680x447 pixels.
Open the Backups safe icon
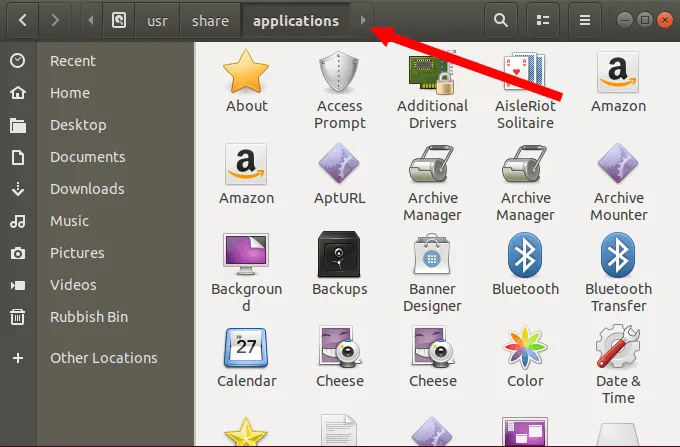[x=339, y=255]
